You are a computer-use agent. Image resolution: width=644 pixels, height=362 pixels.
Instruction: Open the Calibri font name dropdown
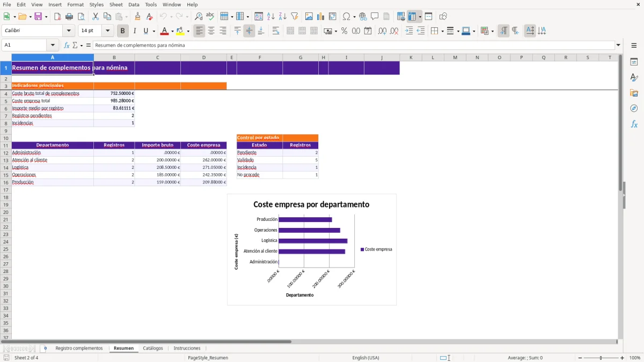pyautogui.click(x=69, y=31)
